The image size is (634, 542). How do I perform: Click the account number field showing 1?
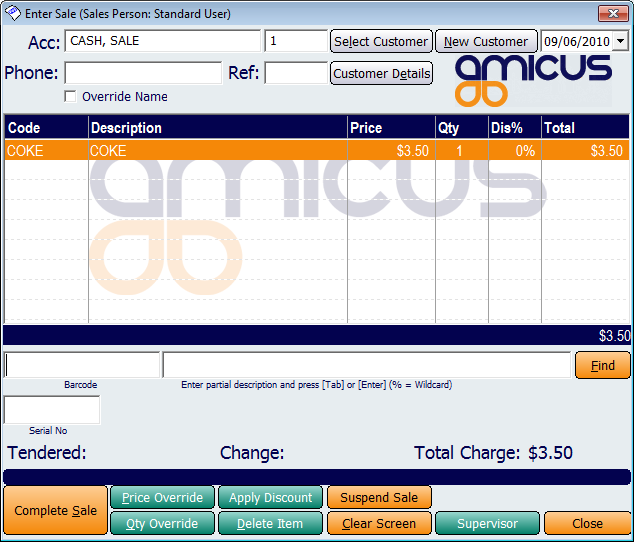click(x=296, y=41)
